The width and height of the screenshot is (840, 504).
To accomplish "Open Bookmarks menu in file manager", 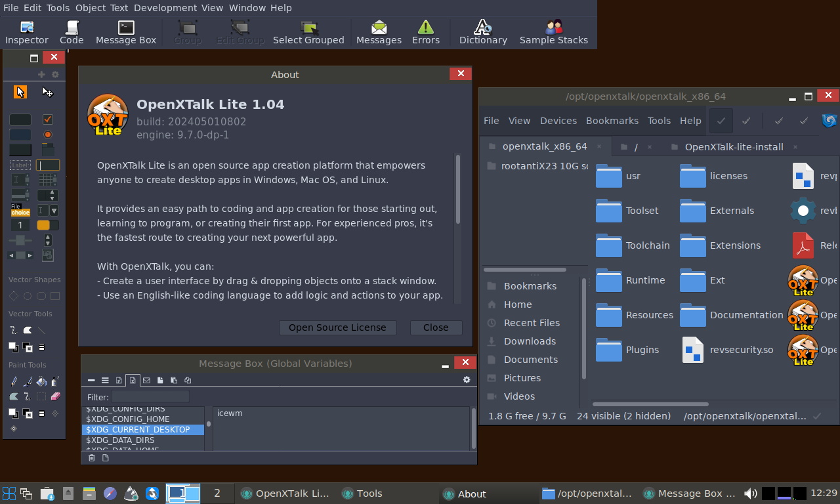I will [612, 121].
